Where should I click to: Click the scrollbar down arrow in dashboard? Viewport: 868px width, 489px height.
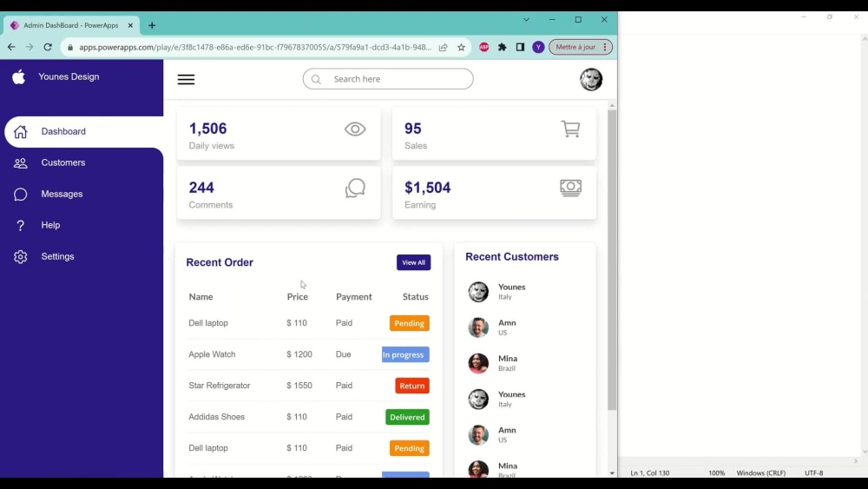[612, 473]
